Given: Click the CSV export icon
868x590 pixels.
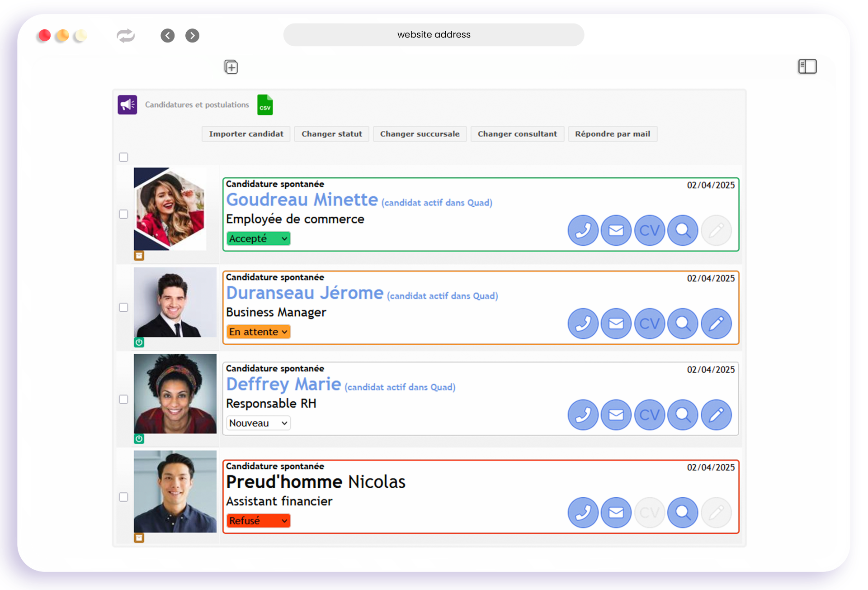Looking at the screenshot, I should click(x=265, y=105).
